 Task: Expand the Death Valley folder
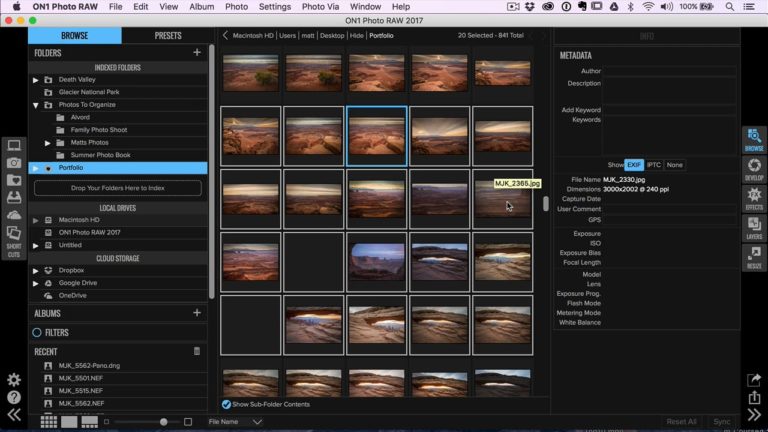click(x=36, y=80)
